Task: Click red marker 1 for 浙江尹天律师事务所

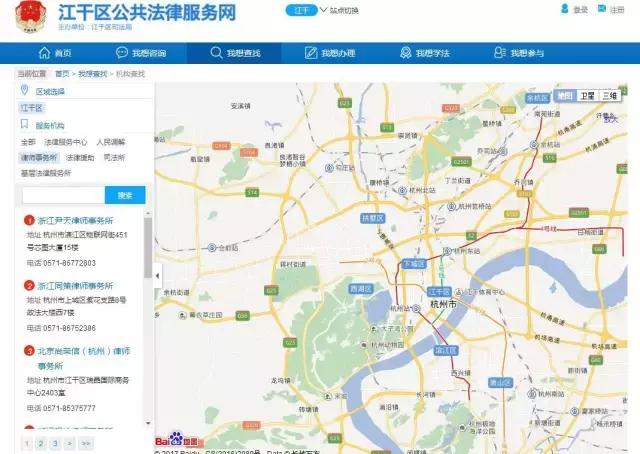Action: (x=29, y=220)
